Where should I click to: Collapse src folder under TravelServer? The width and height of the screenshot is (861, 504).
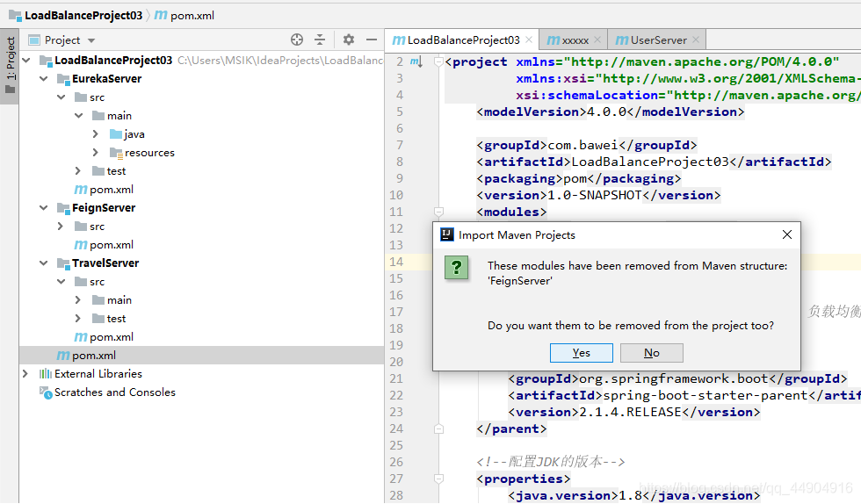click(61, 282)
